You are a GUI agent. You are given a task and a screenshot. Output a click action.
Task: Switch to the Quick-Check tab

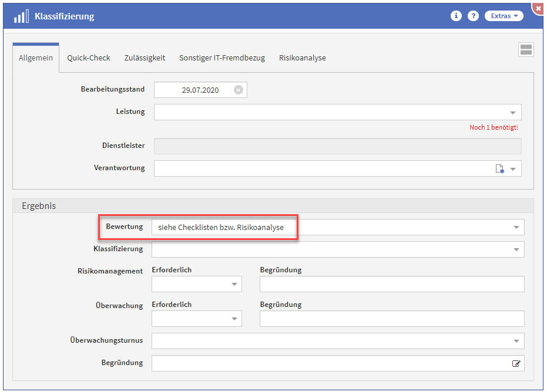89,58
